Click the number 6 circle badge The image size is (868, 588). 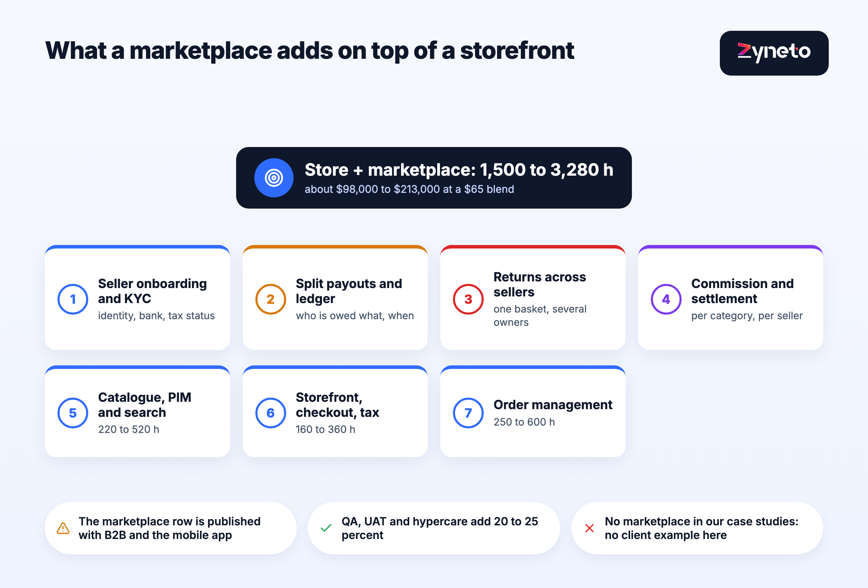[x=270, y=413]
